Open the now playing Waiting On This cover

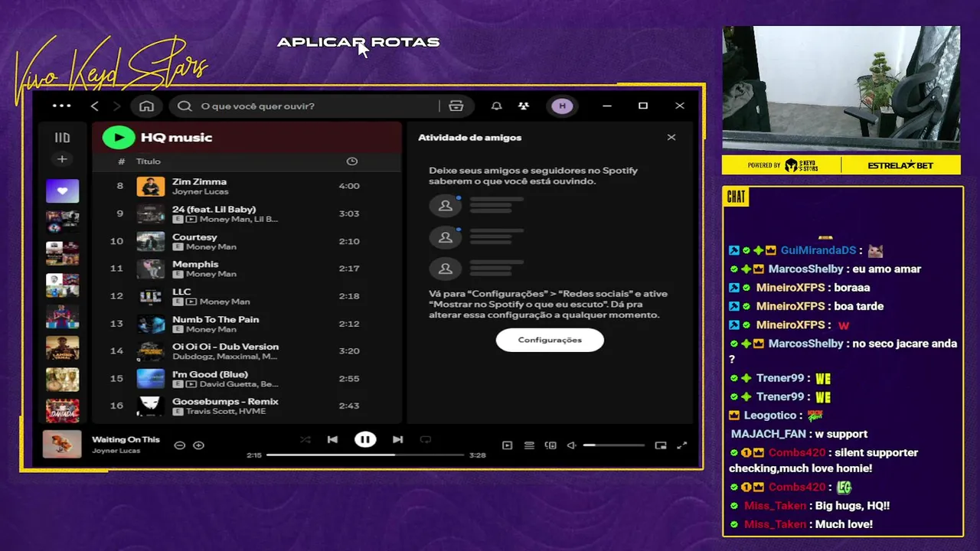click(x=62, y=444)
